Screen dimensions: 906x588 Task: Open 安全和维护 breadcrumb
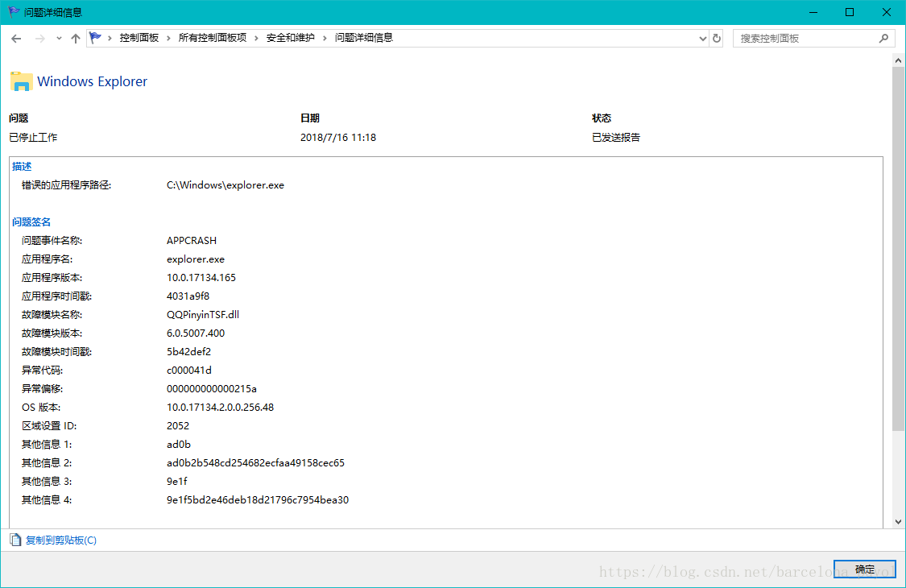[290, 38]
